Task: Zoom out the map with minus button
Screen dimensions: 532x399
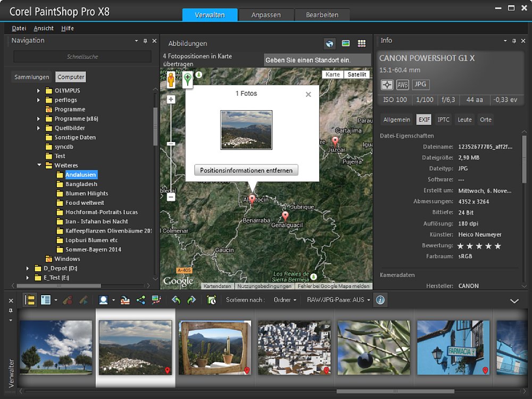Action: click(171, 197)
